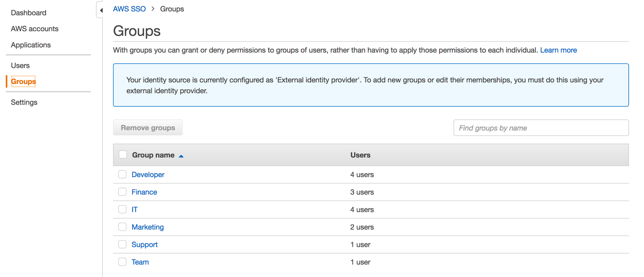Sort the table by Users column
The image size is (644, 277).
pyautogui.click(x=360, y=155)
